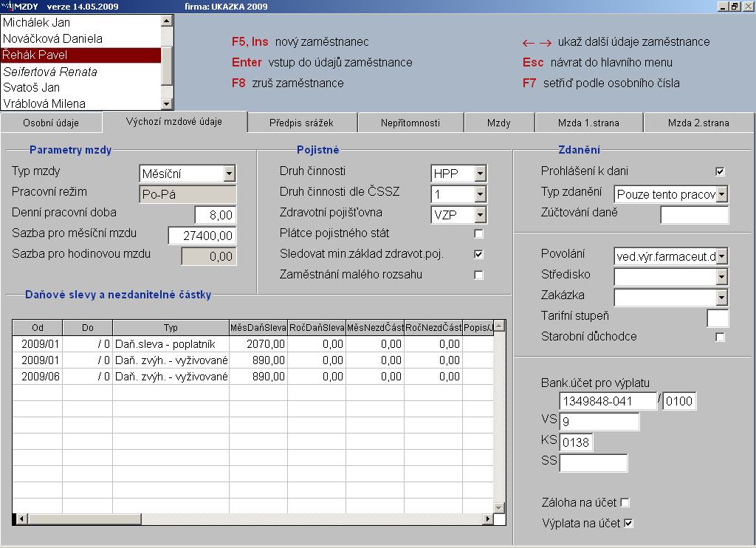Expand the Typ mzdy dropdown
Image resolution: width=756 pixels, height=548 pixels.
(x=230, y=173)
